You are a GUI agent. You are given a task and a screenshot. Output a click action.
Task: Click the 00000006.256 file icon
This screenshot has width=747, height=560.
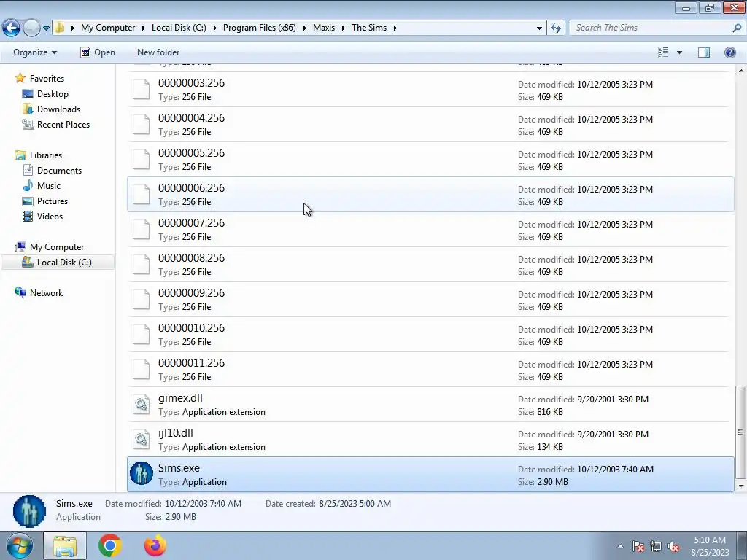click(141, 194)
